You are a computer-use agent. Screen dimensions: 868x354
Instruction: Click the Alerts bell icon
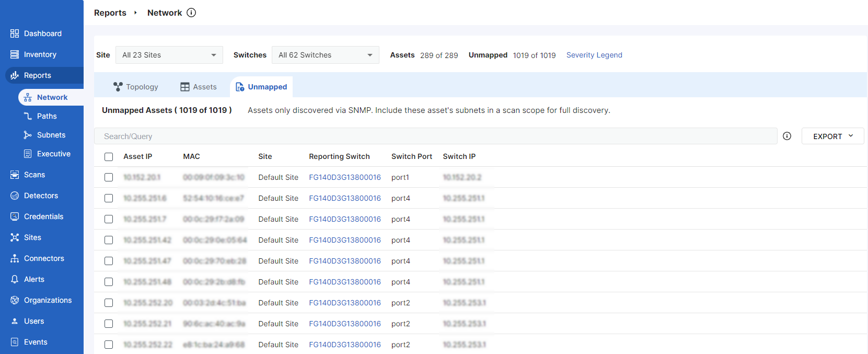click(x=15, y=279)
